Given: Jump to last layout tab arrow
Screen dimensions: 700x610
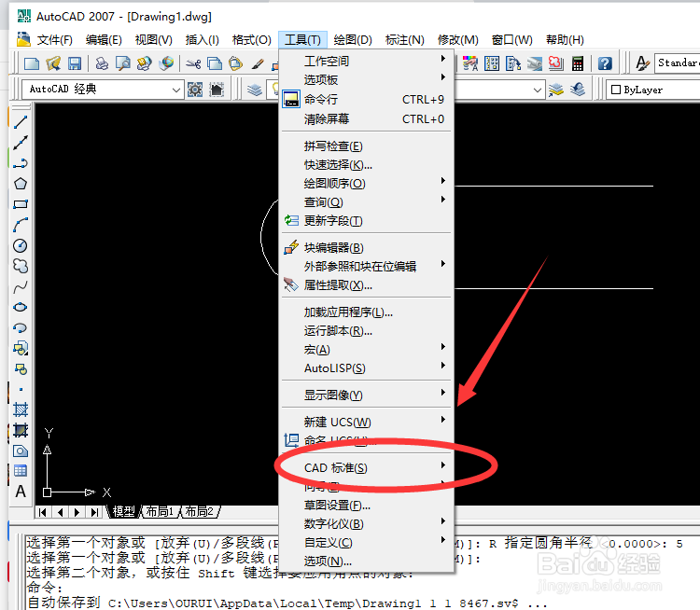Looking at the screenshot, I should coord(94,512).
